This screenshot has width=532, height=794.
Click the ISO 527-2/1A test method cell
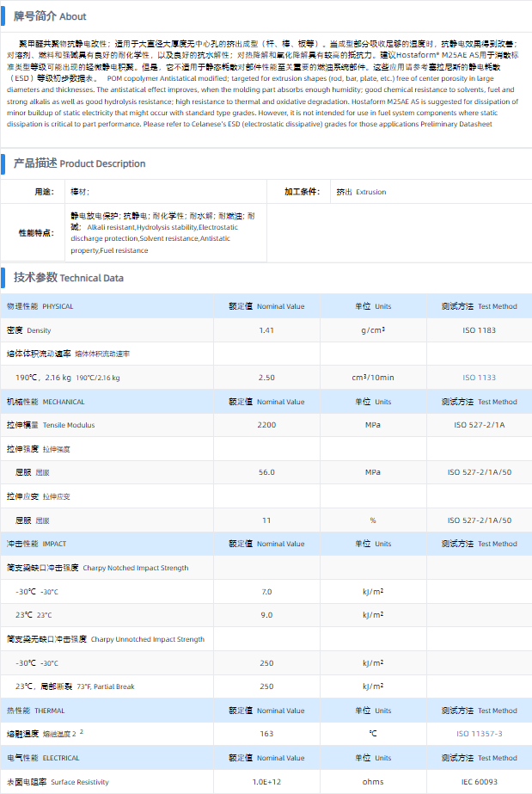click(479, 425)
